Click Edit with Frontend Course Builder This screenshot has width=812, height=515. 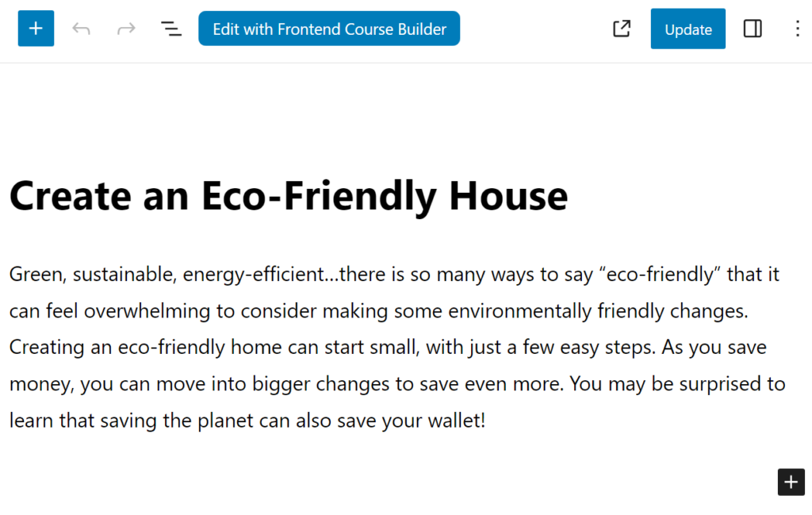tap(329, 29)
